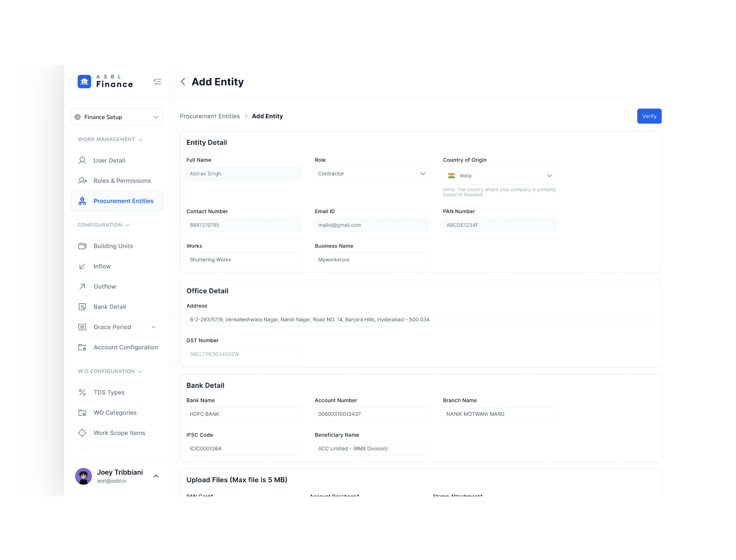The image size is (736, 560).
Task: Click the Upload Files section heading
Action: [x=236, y=480]
